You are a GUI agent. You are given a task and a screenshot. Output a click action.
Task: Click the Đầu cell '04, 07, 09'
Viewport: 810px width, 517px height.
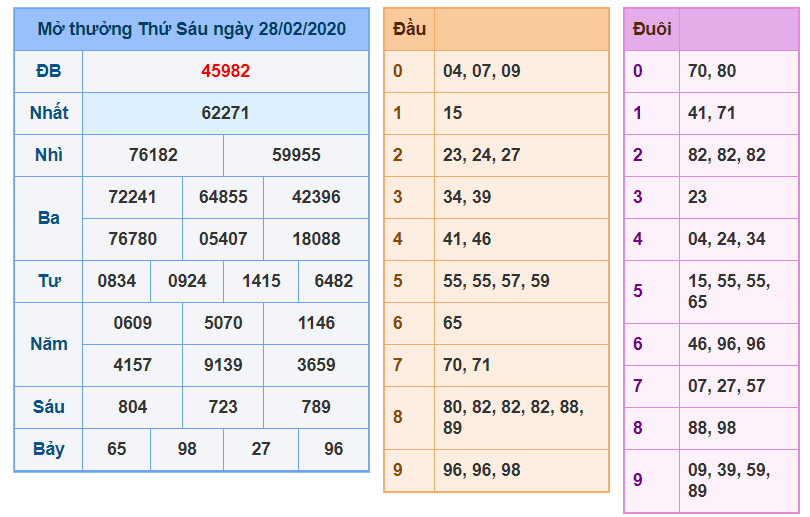pos(482,71)
